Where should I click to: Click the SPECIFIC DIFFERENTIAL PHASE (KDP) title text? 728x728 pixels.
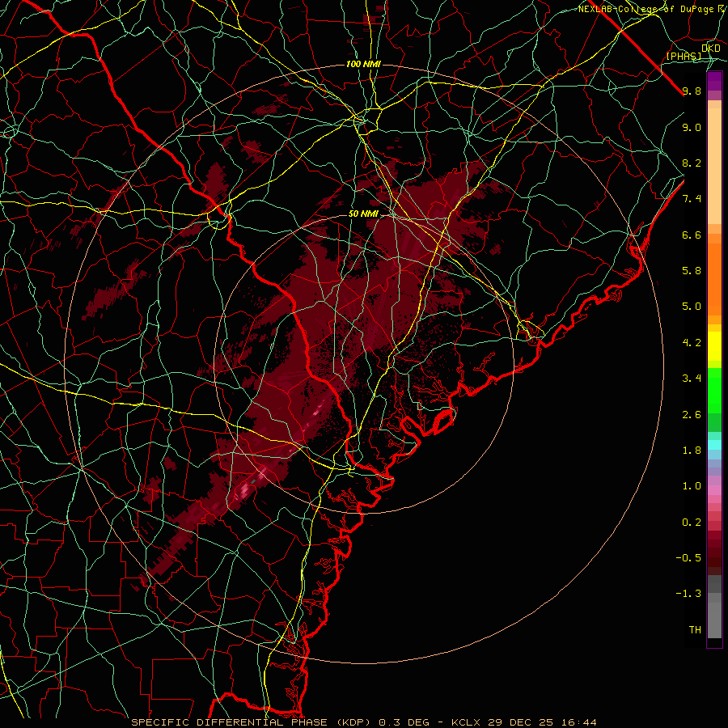click(x=252, y=722)
